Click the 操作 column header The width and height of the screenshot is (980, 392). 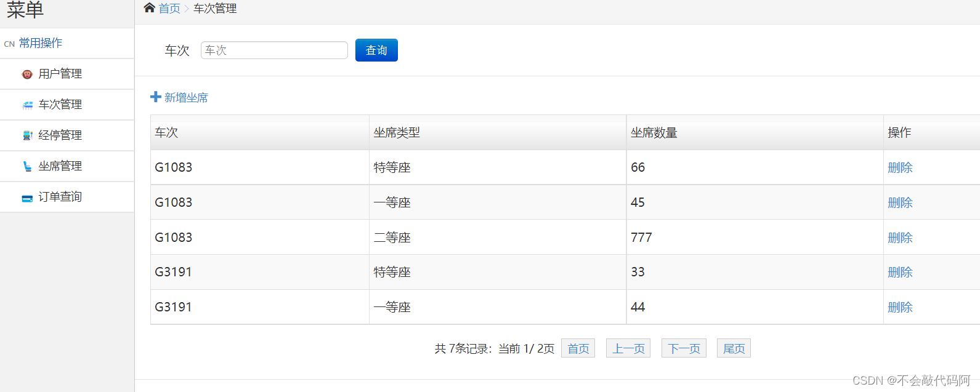pos(932,132)
